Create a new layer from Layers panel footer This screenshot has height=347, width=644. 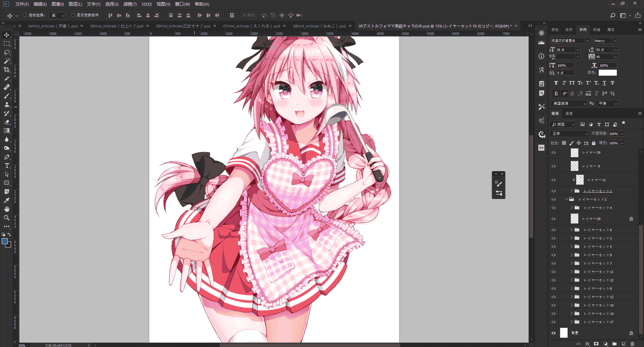pyautogui.click(x=624, y=344)
